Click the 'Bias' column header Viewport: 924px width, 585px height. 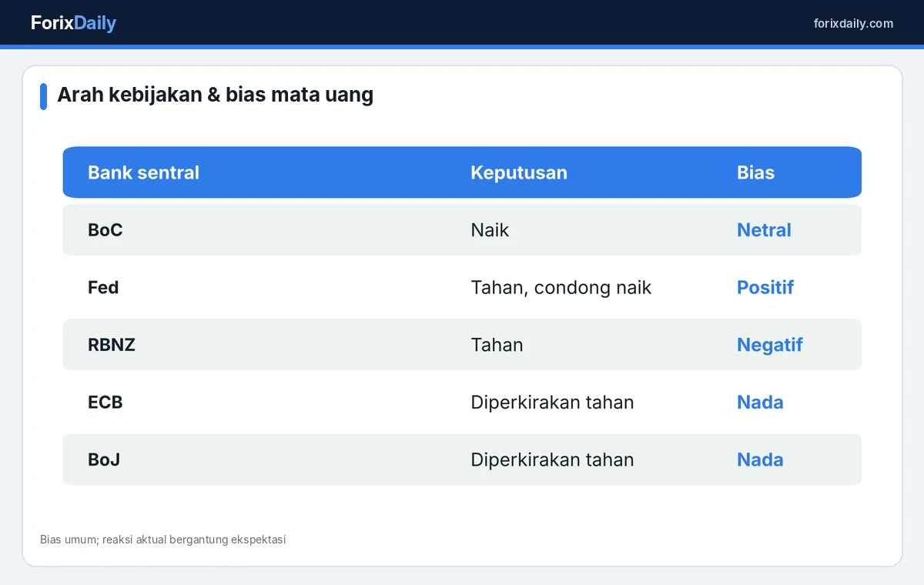[x=755, y=172]
